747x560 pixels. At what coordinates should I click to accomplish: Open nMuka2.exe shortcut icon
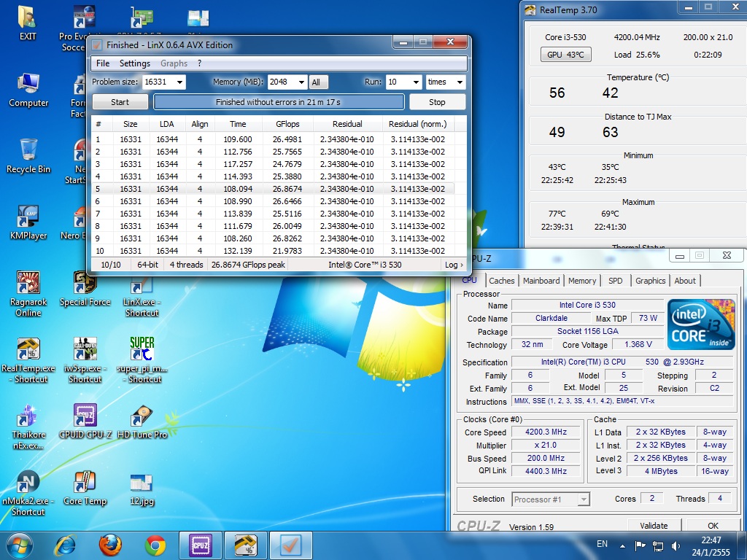[28, 494]
